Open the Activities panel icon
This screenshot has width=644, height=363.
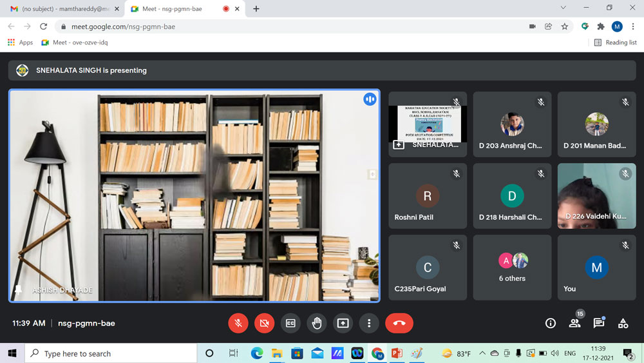[623, 323]
